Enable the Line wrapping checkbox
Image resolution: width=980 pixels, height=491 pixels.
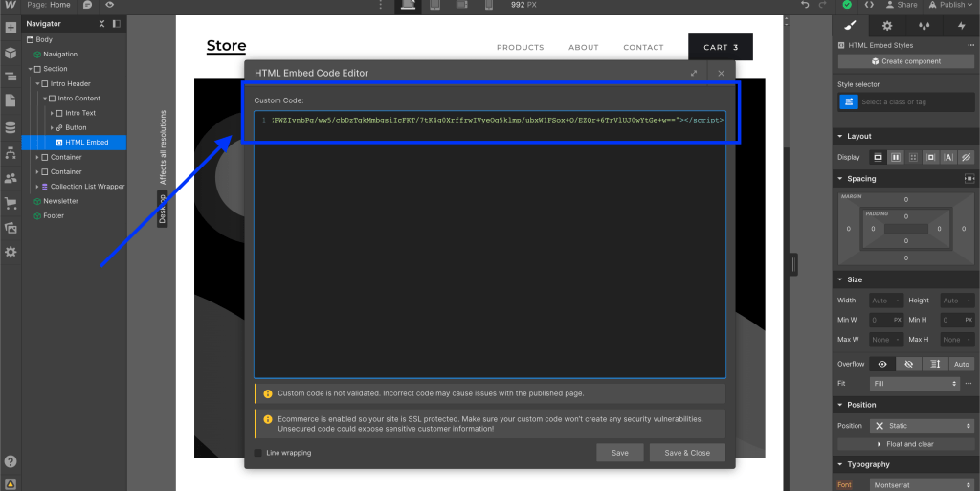click(x=258, y=453)
